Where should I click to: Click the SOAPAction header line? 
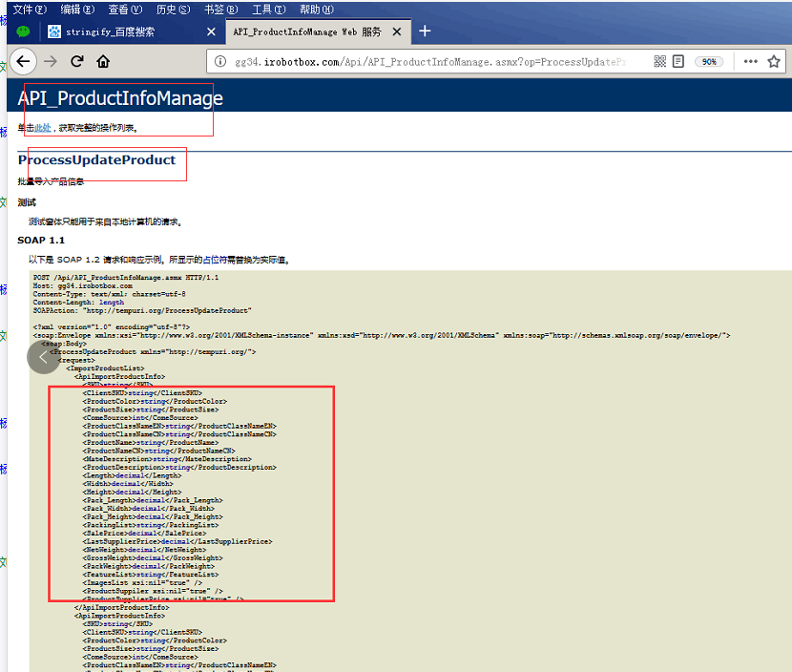(142, 311)
